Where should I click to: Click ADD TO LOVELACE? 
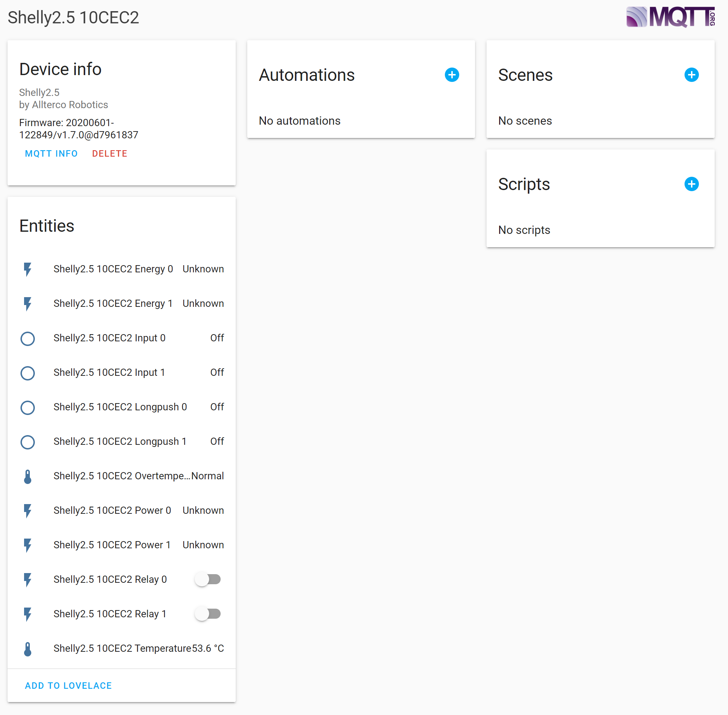click(x=68, y=686)
